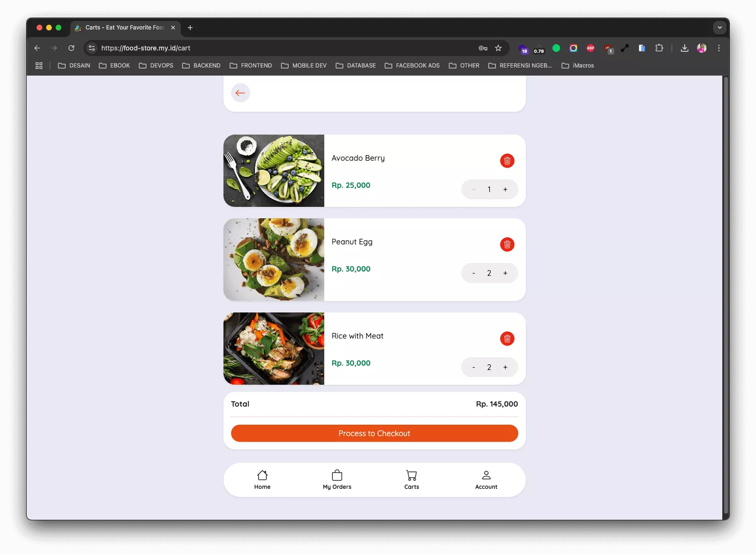Viewport: 756px width, 555px height.
Task: Go to Home in bottom navigation
Action: tap(262, 480)
